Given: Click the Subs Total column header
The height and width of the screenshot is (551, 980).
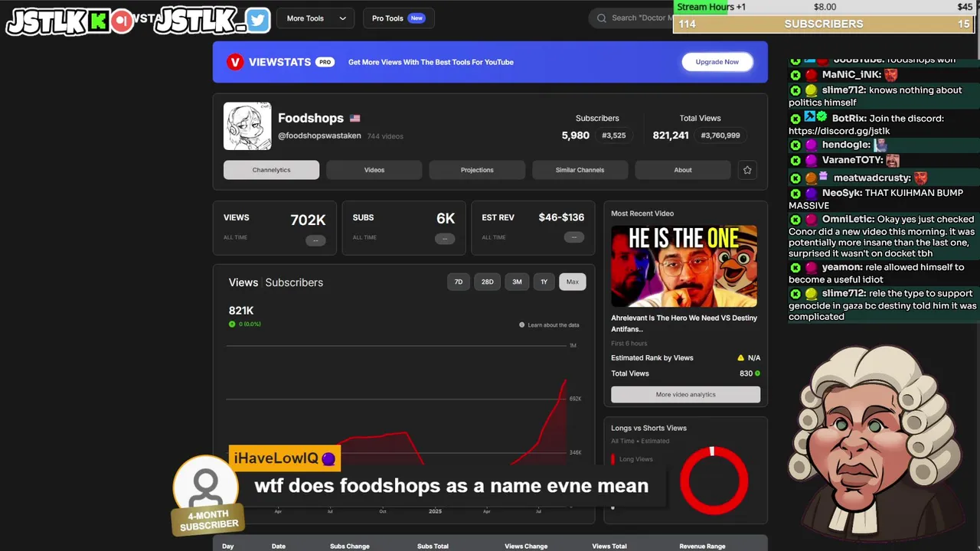Looking at the screenshot, I should point(433,546).
